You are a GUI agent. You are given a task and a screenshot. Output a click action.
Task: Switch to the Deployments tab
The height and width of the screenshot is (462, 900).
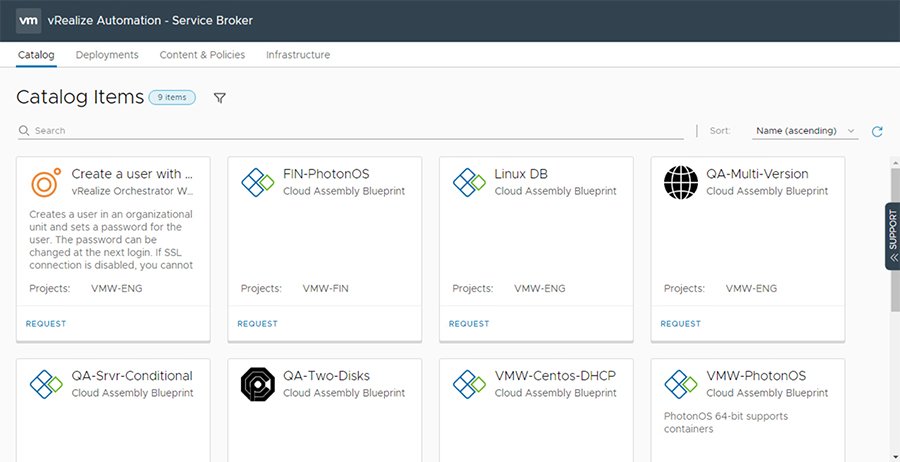(107, 55)
